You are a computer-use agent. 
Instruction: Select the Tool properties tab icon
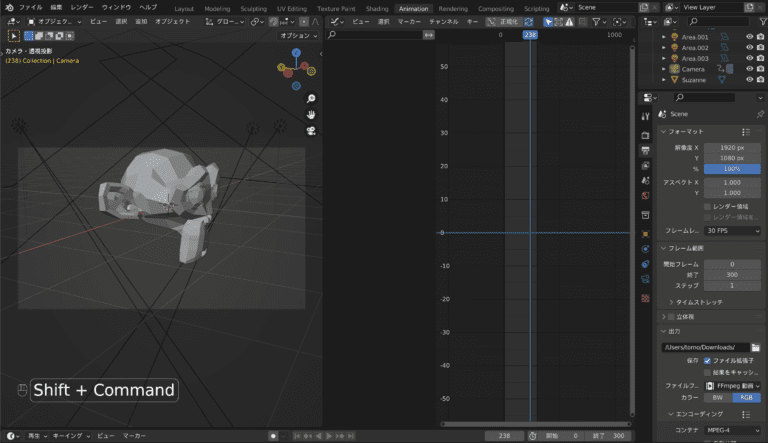(646, 117)
